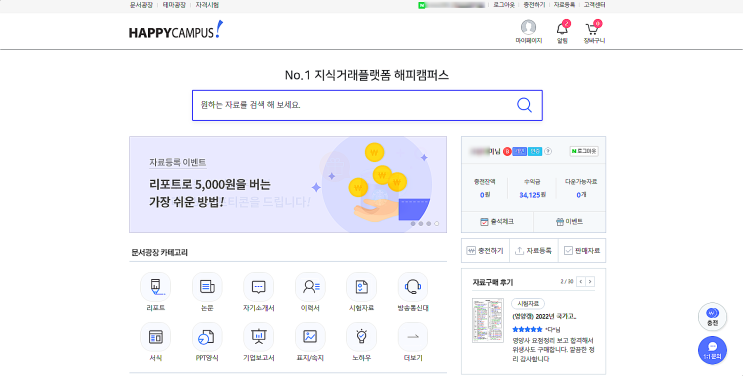The width and height of the screenshot is (743, 376).
Task: Open the 장바구니 shopping cart icon
Action: click(592, 28)
